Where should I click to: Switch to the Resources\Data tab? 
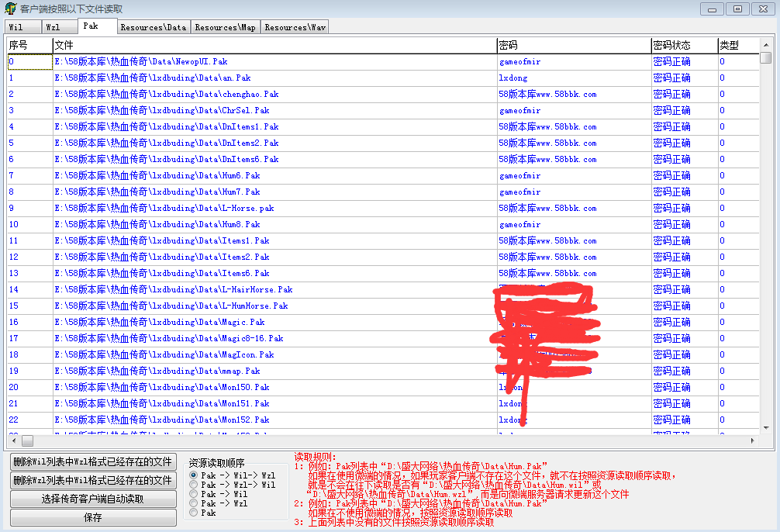pyautogui.click(x=153, y=27)
